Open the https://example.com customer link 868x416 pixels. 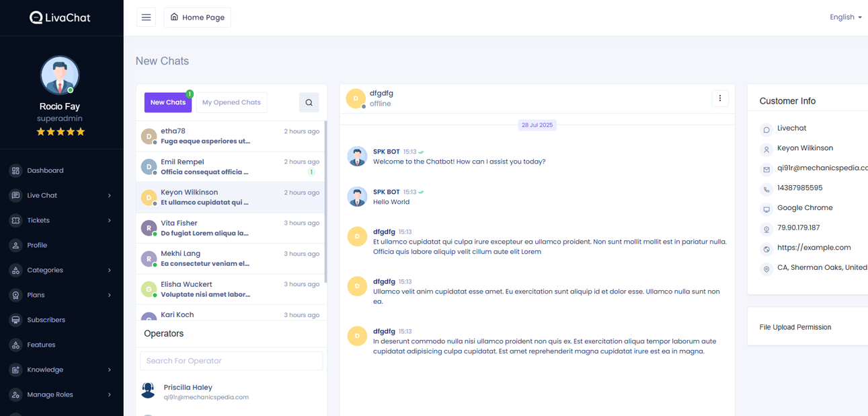pos(814,248)
